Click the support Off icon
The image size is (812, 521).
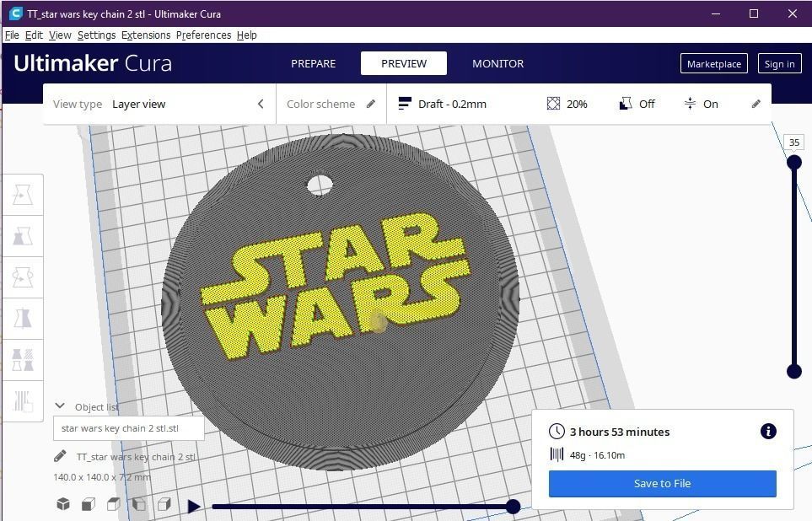point(626,104)
